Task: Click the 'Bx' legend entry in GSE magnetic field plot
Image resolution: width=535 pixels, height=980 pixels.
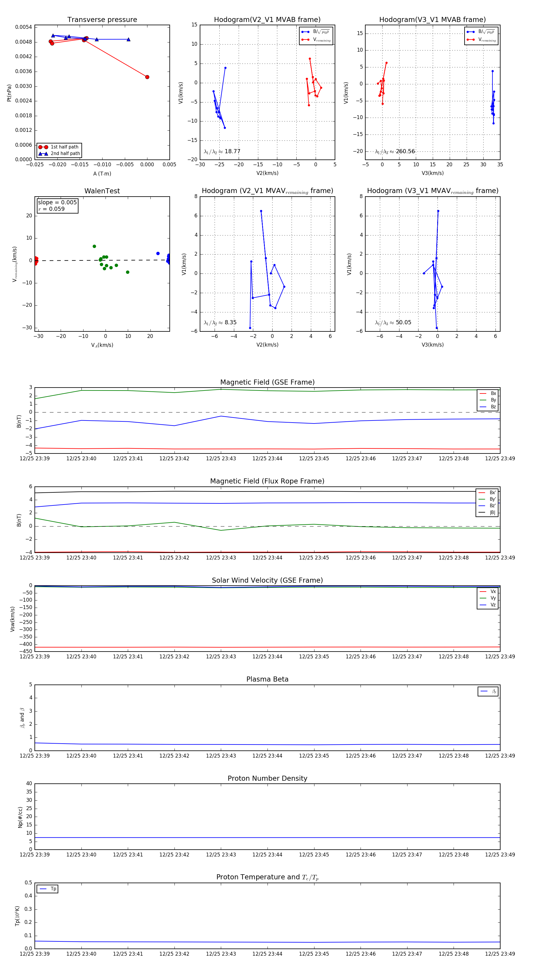Action: (488, 393)
